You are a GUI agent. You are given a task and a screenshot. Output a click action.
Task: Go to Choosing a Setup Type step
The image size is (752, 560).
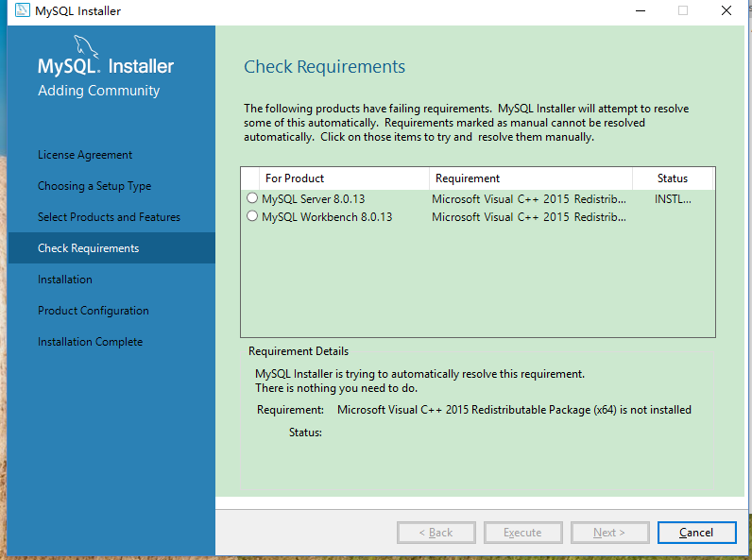[x=94, y=186]
